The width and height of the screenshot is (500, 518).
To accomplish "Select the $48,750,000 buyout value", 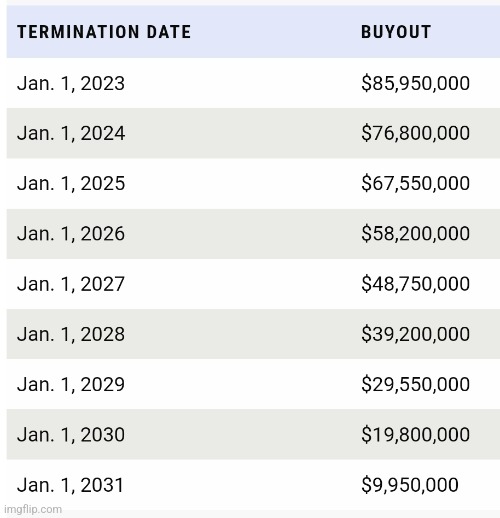I will coord(415,284).
